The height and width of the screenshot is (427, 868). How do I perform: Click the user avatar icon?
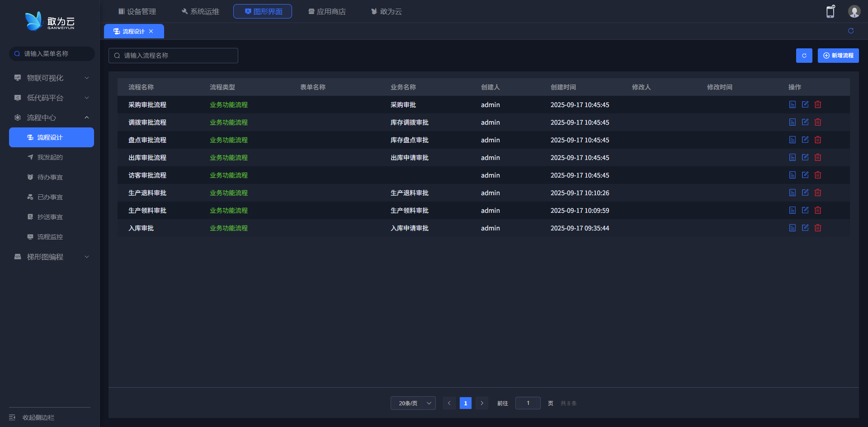tap(854, 12)
